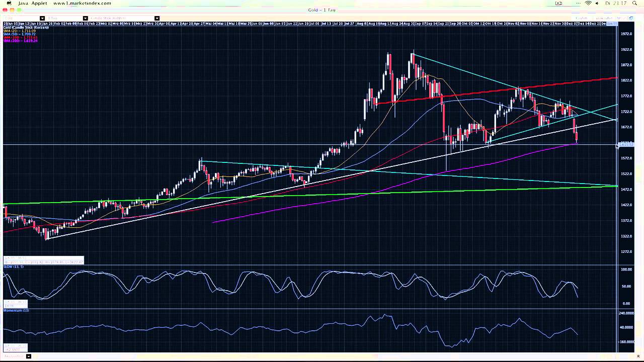The image size is (644, 362).
Task: Click the 240.000 momentum axis label
Action: 626,313
